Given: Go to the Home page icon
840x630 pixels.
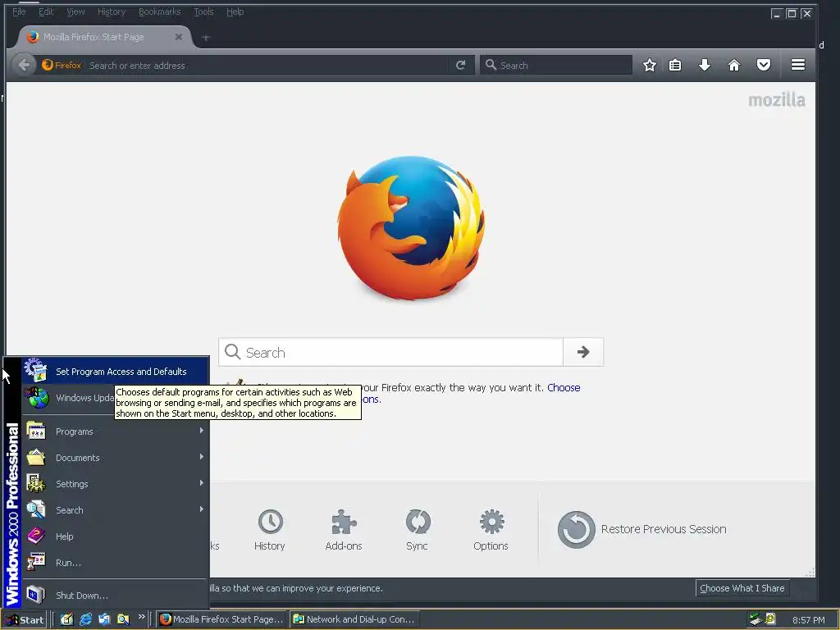Looking at the screenshot, I should 734,66.
